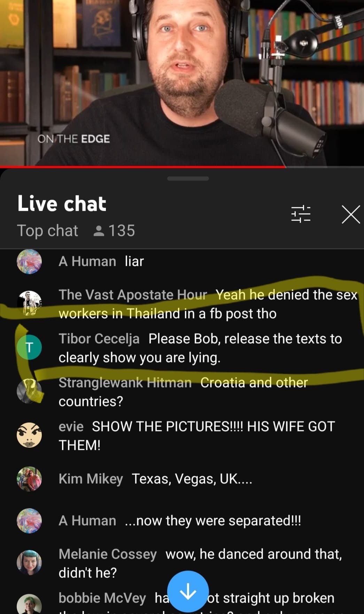This screenshot has width=364, height=614.
Task: Tap the 'Live chat' heading
Action: [x=62, y=204]
